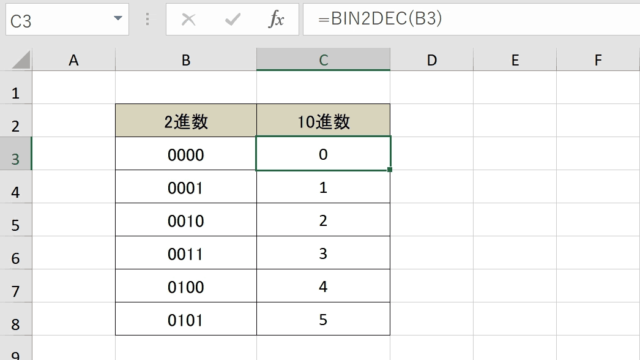Image resolution: width=640 pixels, height=360 pixels.
Task: Select the 10進数 header cell
Action: pyautogui.click(x=323, y=120)
